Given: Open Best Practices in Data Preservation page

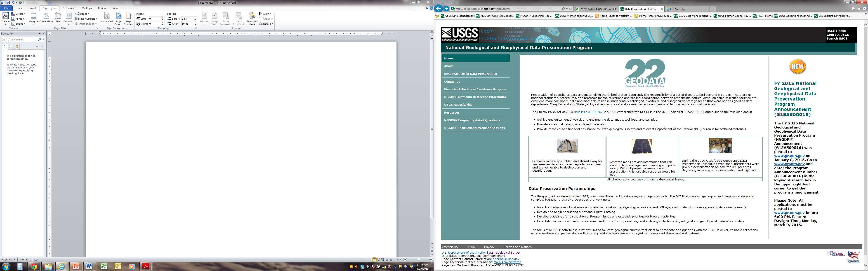Looking at the screenshot, I should (x=470, y=74).
